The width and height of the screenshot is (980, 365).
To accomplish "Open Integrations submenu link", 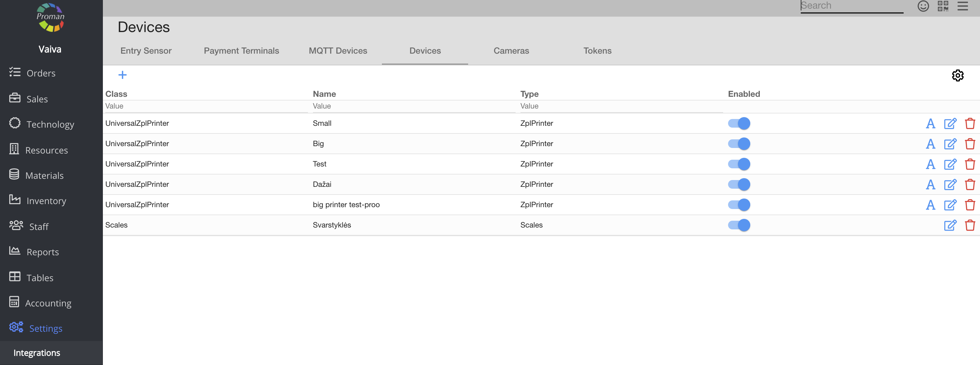I will click(x=37, y=353).
